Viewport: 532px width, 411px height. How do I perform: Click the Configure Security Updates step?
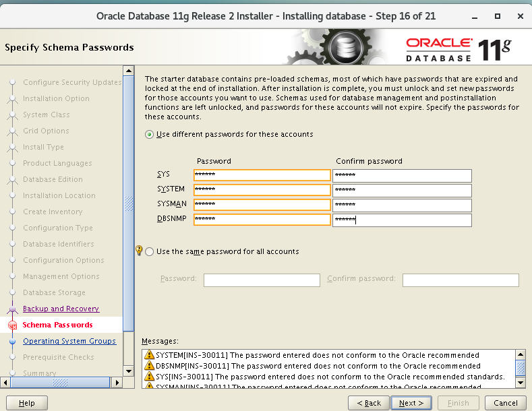(72, 82)
